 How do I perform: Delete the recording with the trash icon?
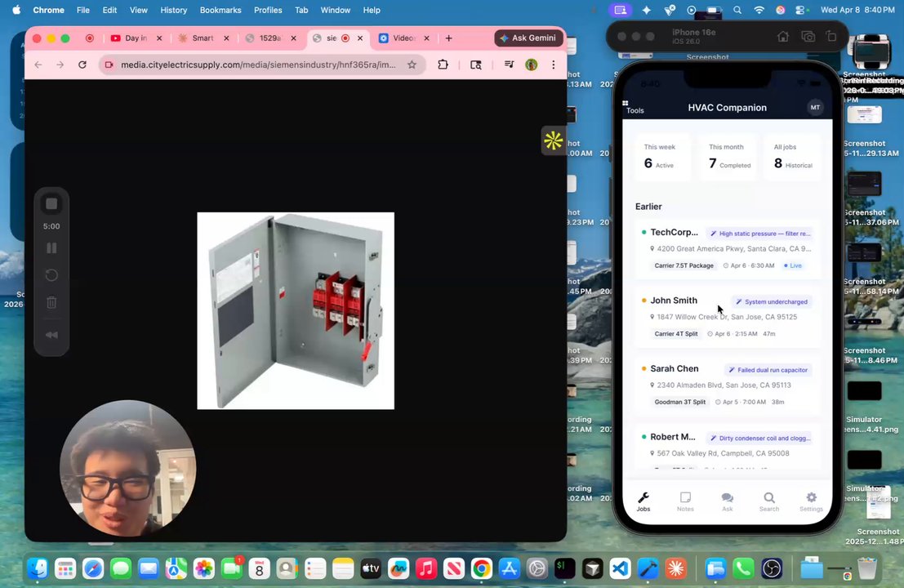[51, 302]
